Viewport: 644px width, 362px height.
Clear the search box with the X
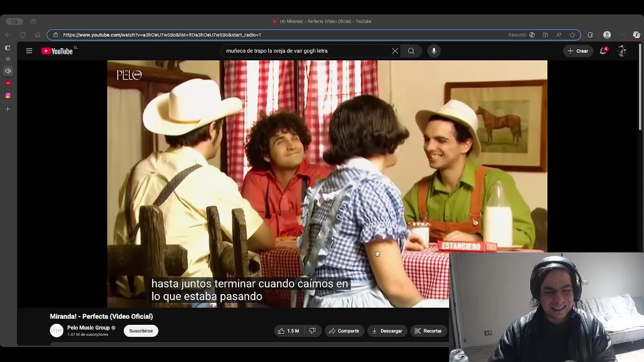(x=395, y=51)
